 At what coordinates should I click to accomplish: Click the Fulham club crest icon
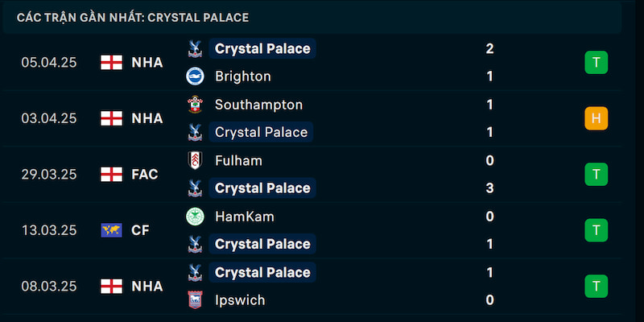pos(195,160)
